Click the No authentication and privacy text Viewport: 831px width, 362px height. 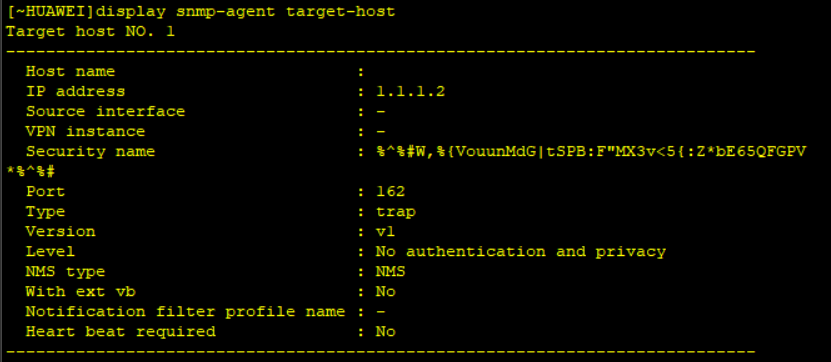pyautogui.click(x=520, y=252)
